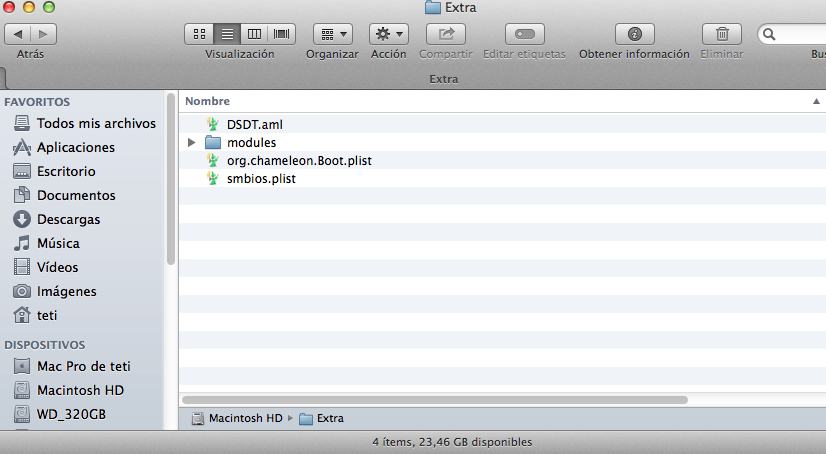Click Extra in the path bar

tap(321, 418)
